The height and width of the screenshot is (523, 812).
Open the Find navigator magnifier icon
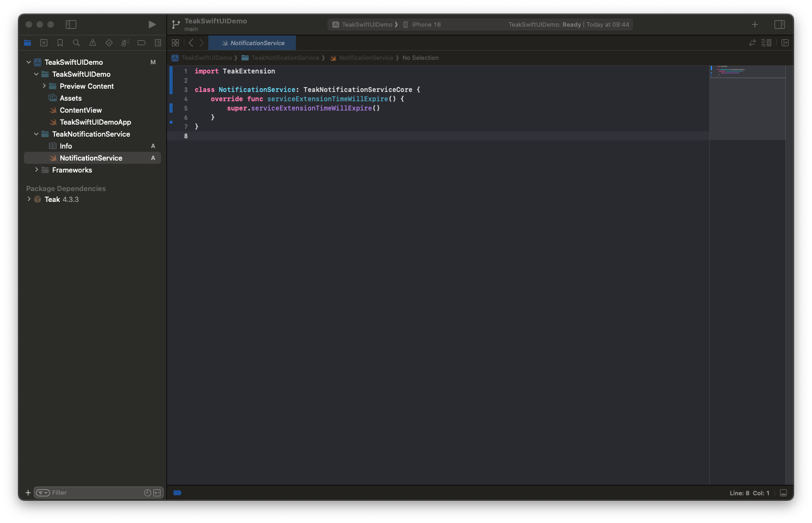[x=76, y=43]
